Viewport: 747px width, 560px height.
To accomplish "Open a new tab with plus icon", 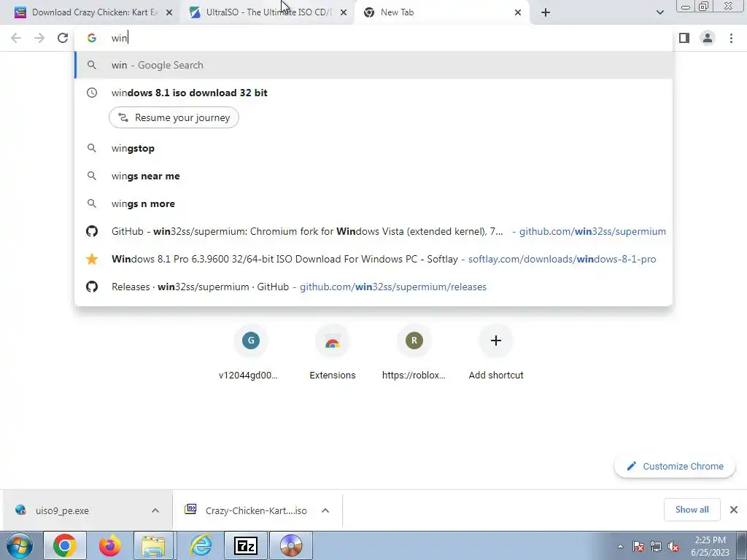I will click(x=546, y=12).
